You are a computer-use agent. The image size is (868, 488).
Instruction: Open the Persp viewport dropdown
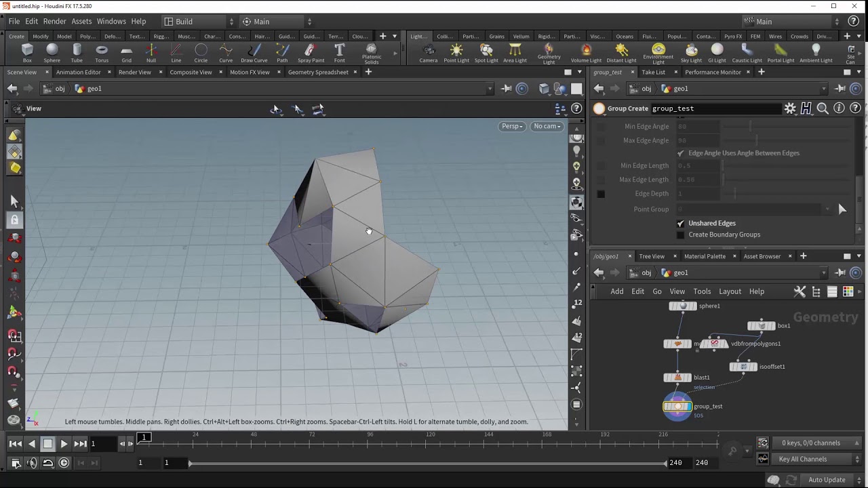512,126
